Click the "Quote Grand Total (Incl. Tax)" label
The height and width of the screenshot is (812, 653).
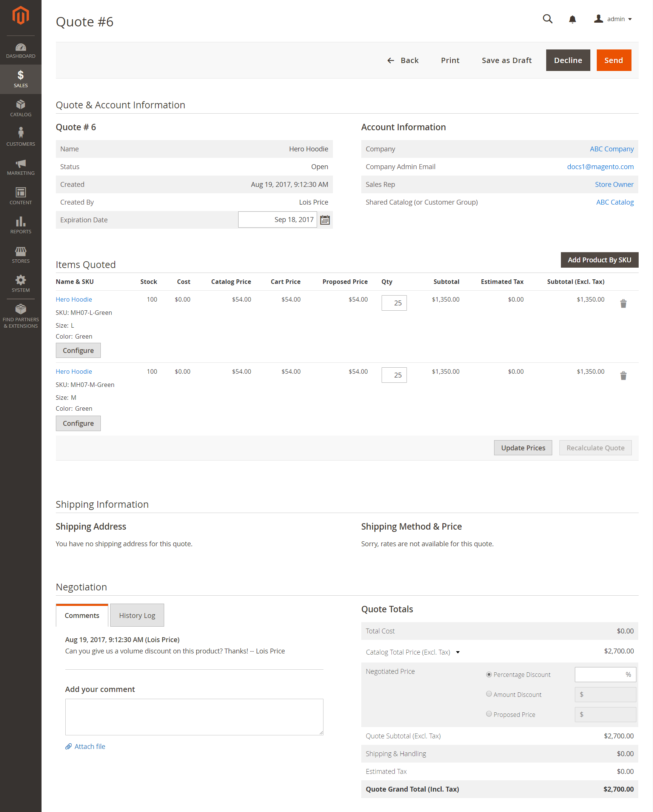412,789
